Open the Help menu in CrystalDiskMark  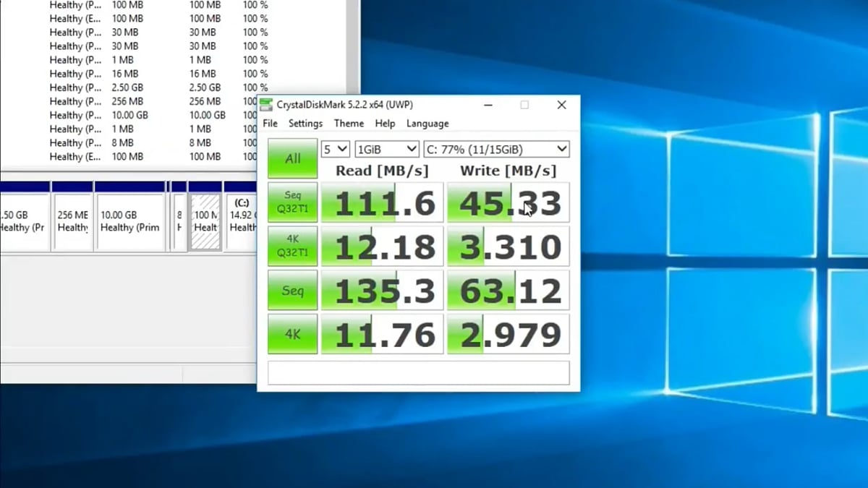click(x=385, y=123)
